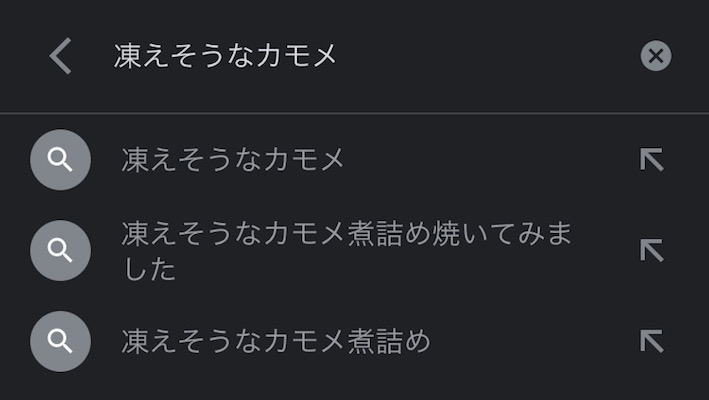Click the magnifier icon beside 凍えそうなカモメ煮詰め焼いてみました

pos(60,250)
